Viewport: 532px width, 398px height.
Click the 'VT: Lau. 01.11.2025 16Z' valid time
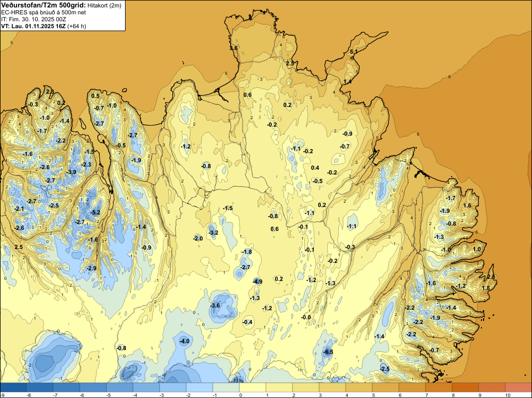point(34,26)
